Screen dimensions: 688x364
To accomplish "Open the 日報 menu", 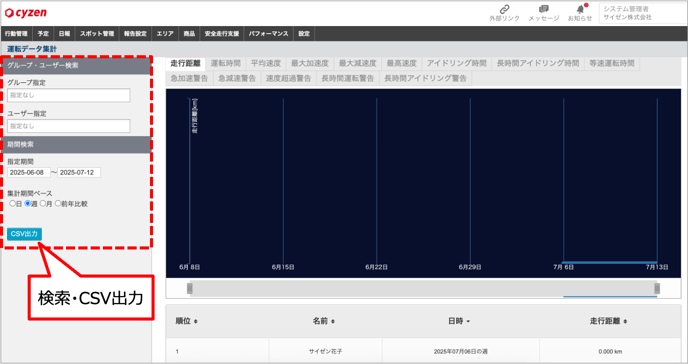I will (x=64, y=34).
